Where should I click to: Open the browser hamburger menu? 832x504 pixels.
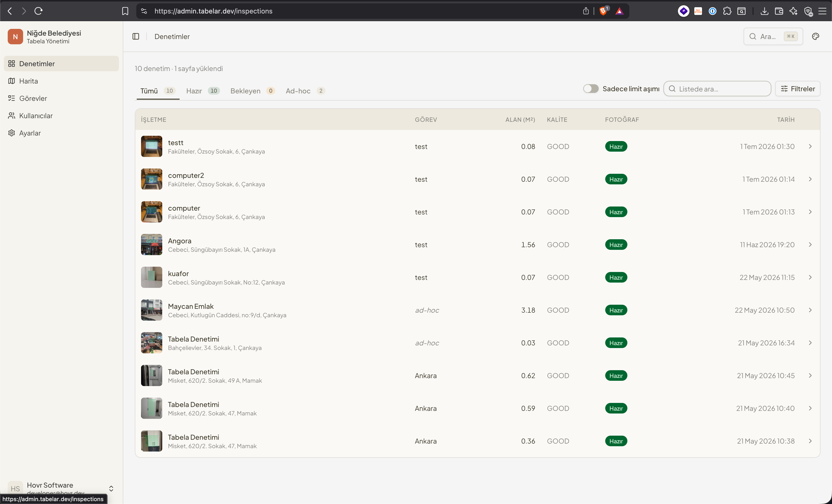coord(823,11)
